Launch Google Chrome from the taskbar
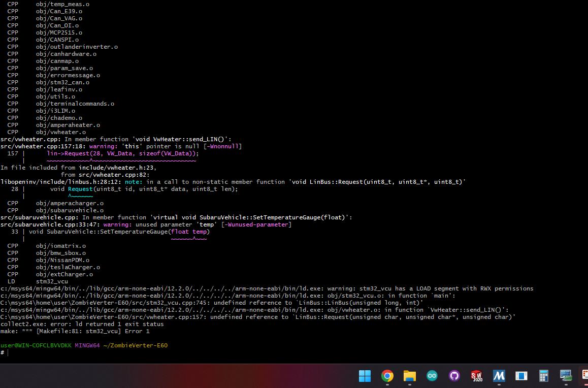 (x=387, y=376)
